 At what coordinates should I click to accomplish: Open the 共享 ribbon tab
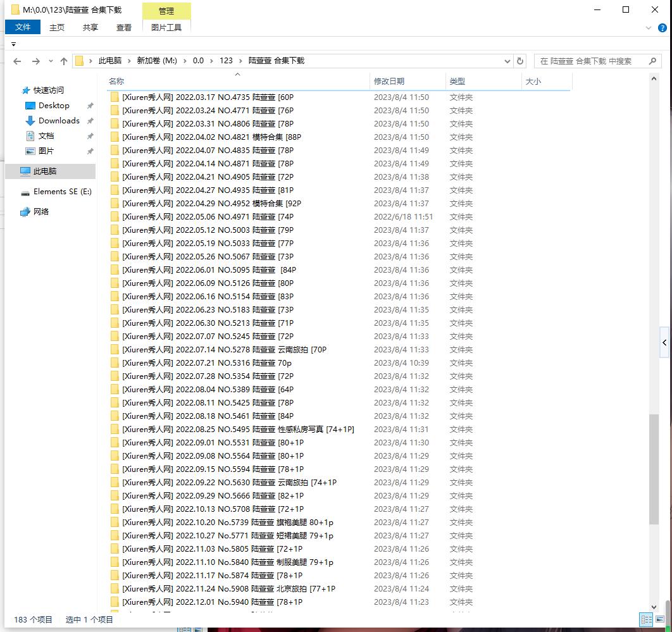(x=90, y=27)
